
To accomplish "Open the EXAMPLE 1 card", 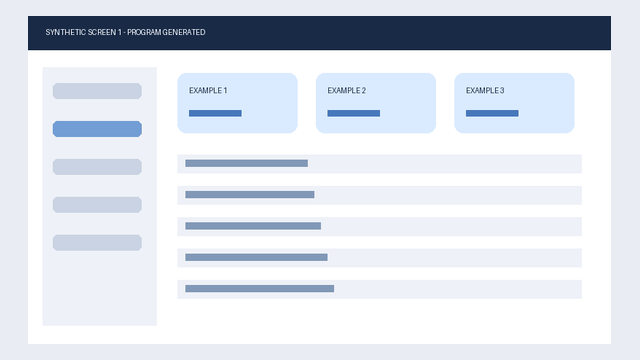I will coord(237,103).
